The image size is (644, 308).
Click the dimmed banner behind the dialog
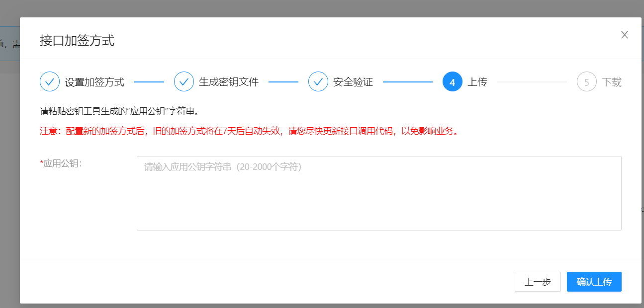(9, 44)
